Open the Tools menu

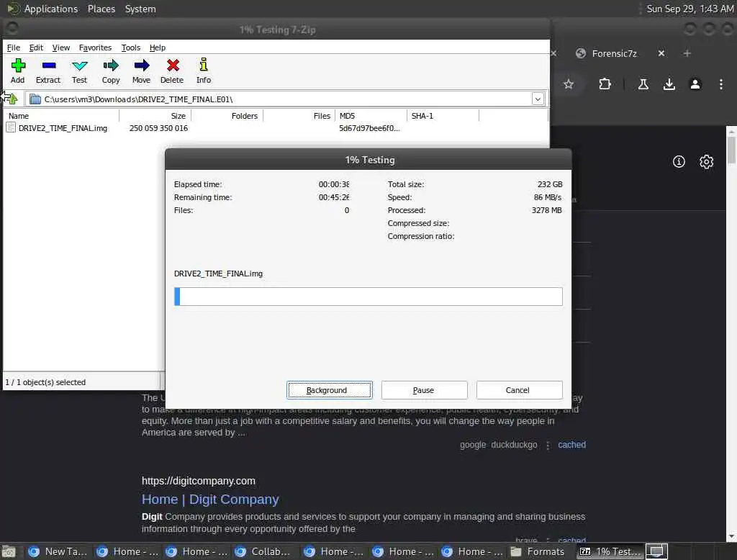131,48
